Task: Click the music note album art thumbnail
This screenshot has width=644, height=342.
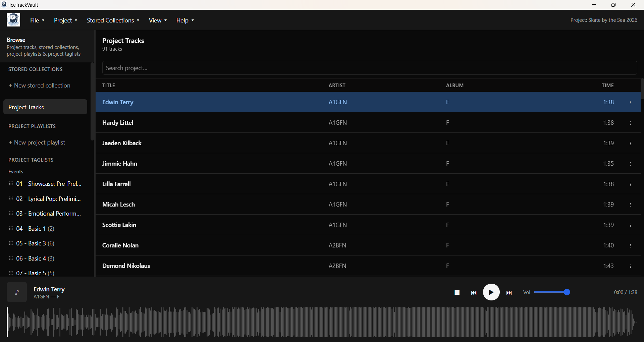Action: pyautogui.click(x=17, y=292)
